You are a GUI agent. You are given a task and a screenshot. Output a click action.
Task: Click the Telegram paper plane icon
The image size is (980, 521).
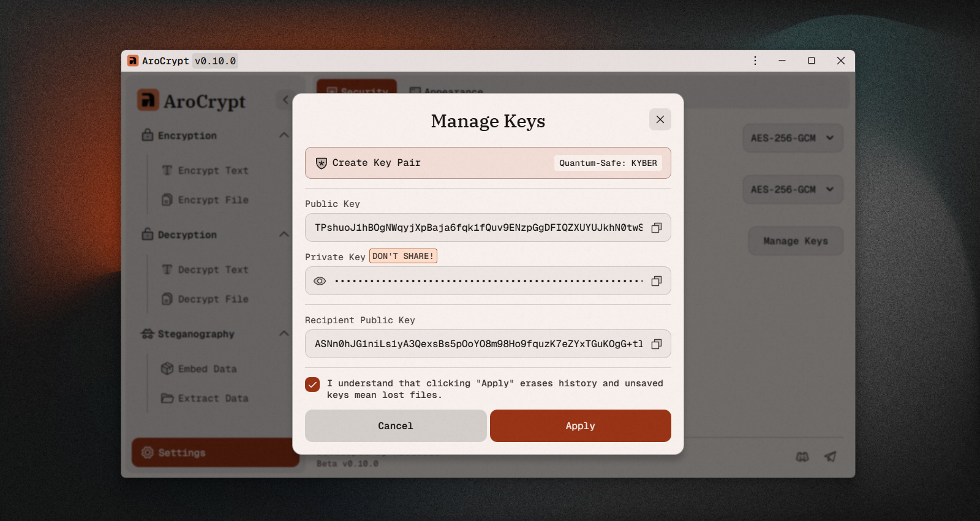coord(830,457)
